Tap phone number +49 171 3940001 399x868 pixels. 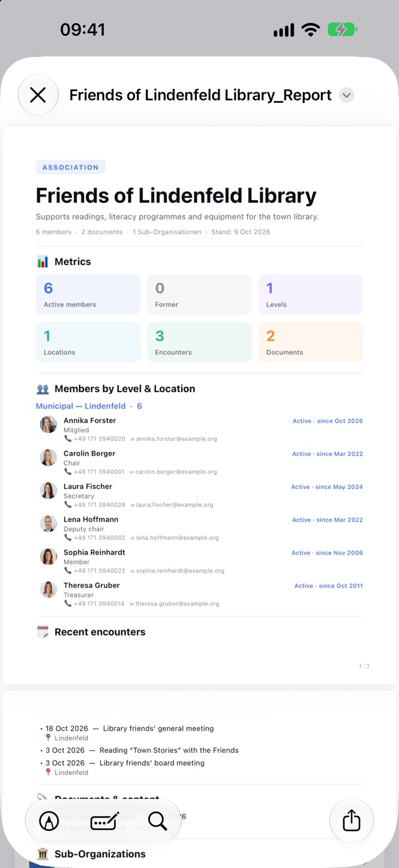(99, 472)
